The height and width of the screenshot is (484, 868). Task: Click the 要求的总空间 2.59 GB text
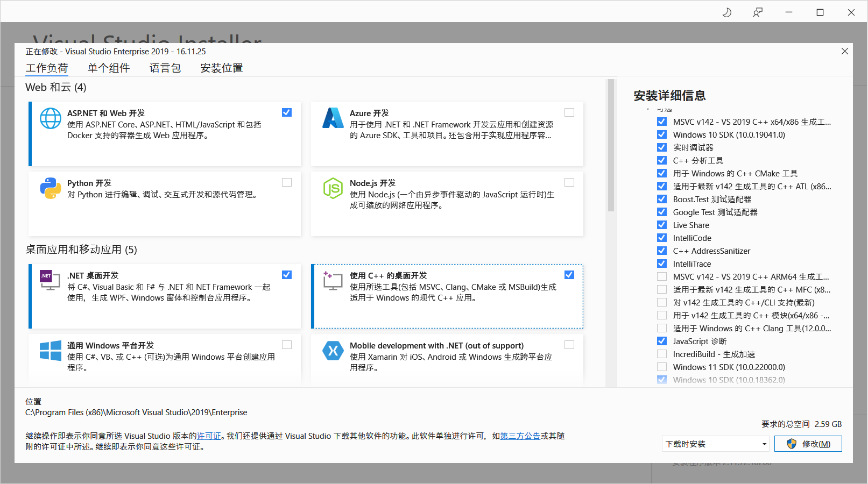click(x=801, y=424)
